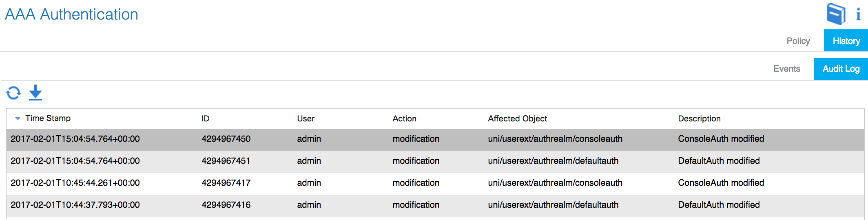Select audit row with ID 4294967451
The image size is (868, 220).
pos(435,161)
